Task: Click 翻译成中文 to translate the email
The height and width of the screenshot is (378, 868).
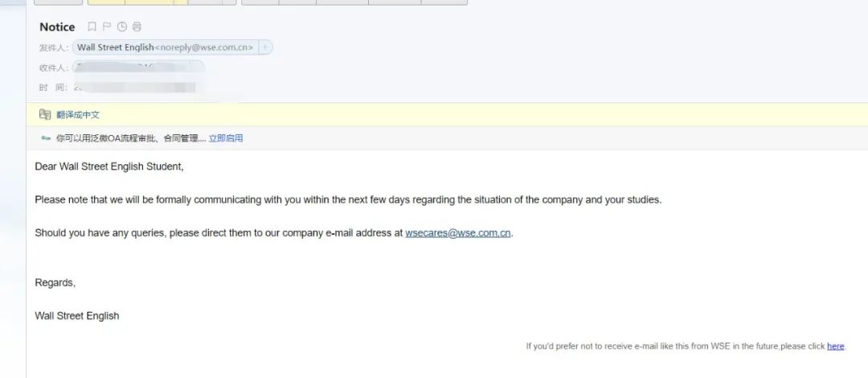Action: pyautogui.click(x=78, y=115)
